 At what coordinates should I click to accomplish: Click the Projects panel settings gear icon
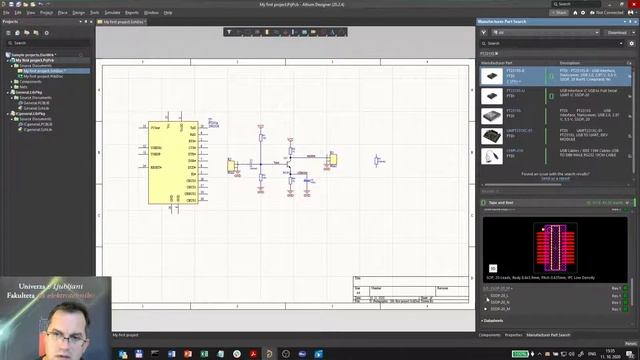point(47,33)
